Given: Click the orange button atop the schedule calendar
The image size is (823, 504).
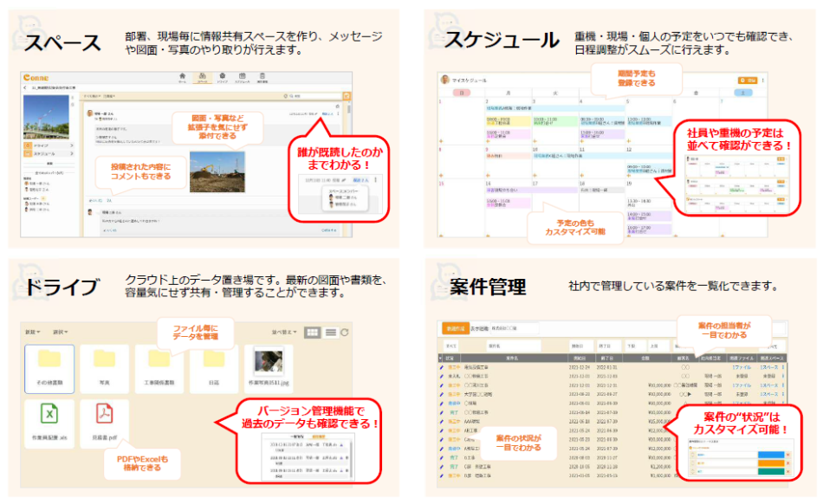Looking at the screenshot, I should tap(747, 81).
